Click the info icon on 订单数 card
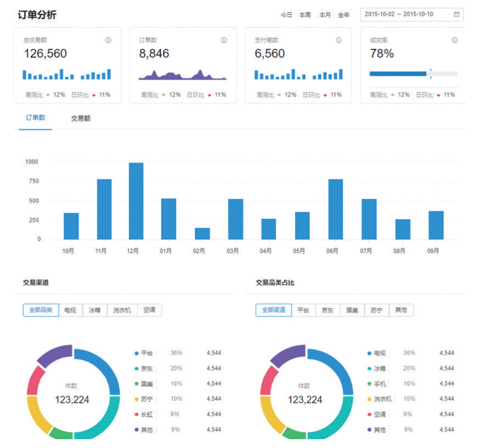 click(223, 40)
